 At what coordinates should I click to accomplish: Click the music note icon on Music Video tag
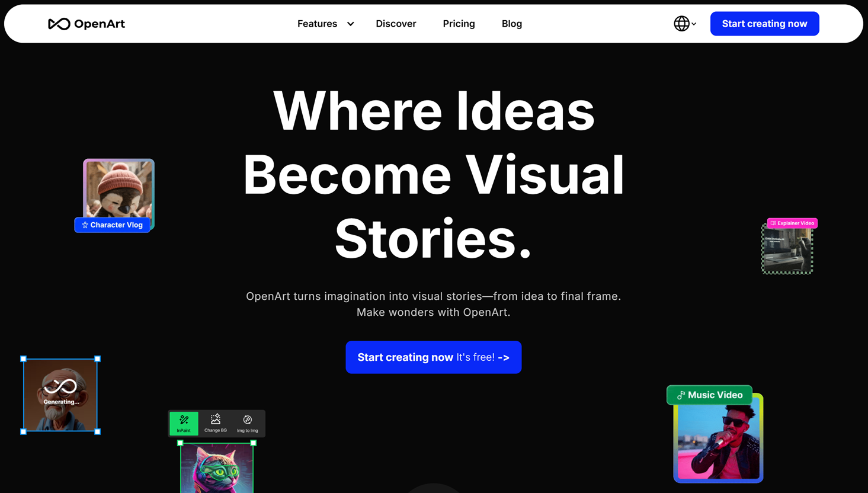tap(681, 395)
